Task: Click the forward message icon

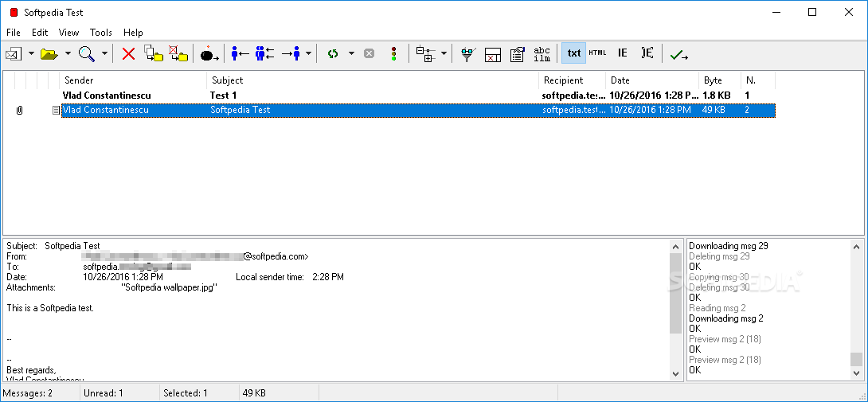Action: (291, 53)
